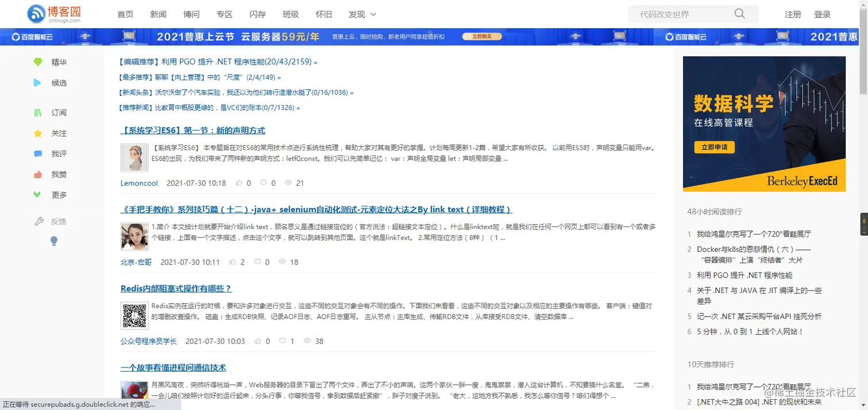Viewport: 868px width, 410px height.
Task: Switch to the 新闻 tab
Action: pyautogui.click(x=158, y=14)
